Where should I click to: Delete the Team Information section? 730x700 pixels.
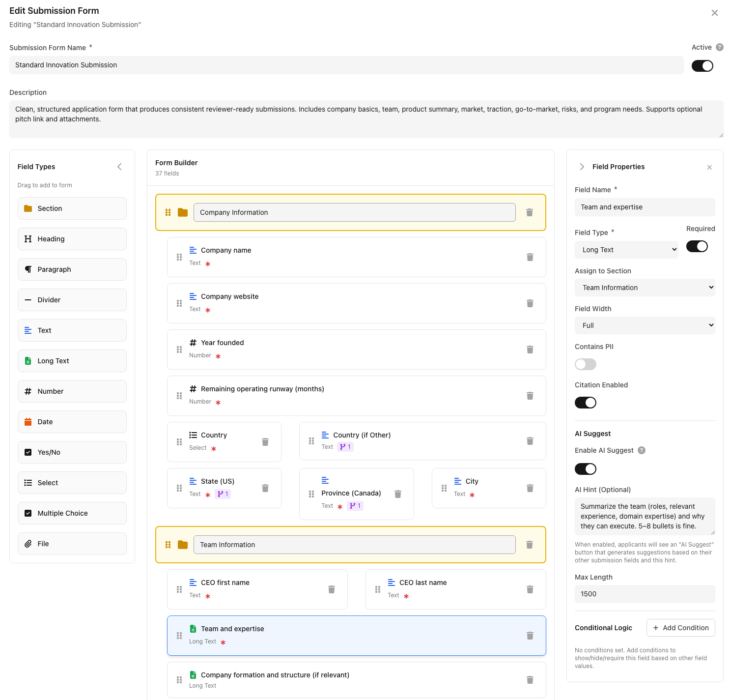pos(530,545)
